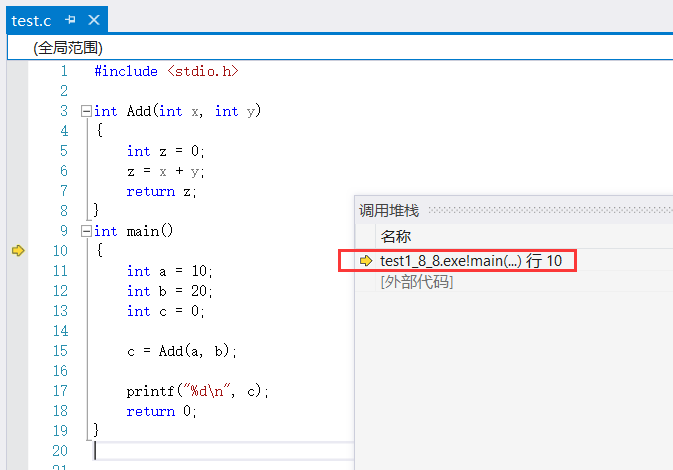Place cursor on #include <stdio.h> line
This screenshot has width=673, height=470.
pyautogui.click(x=167, y=71)
